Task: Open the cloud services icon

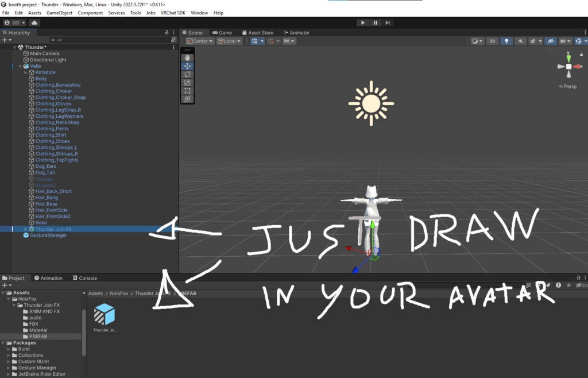Action: pos(34,22)
